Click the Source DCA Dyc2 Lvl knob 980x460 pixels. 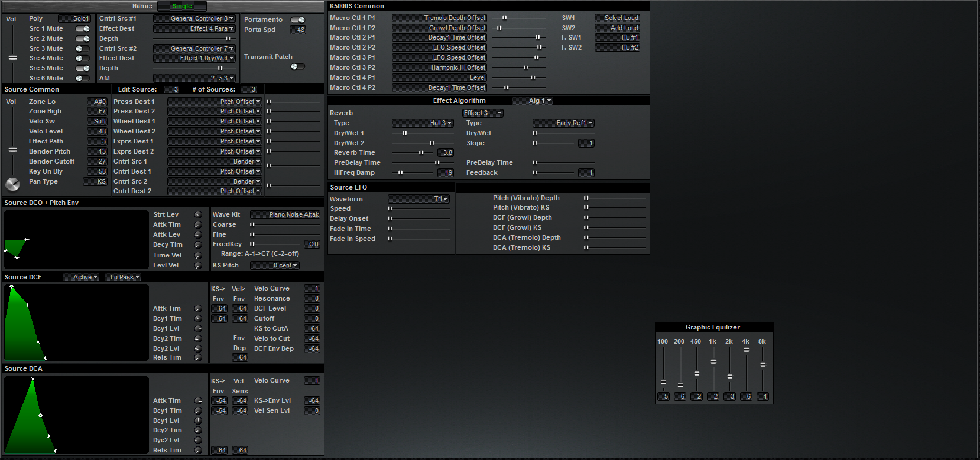pos(198,441)
